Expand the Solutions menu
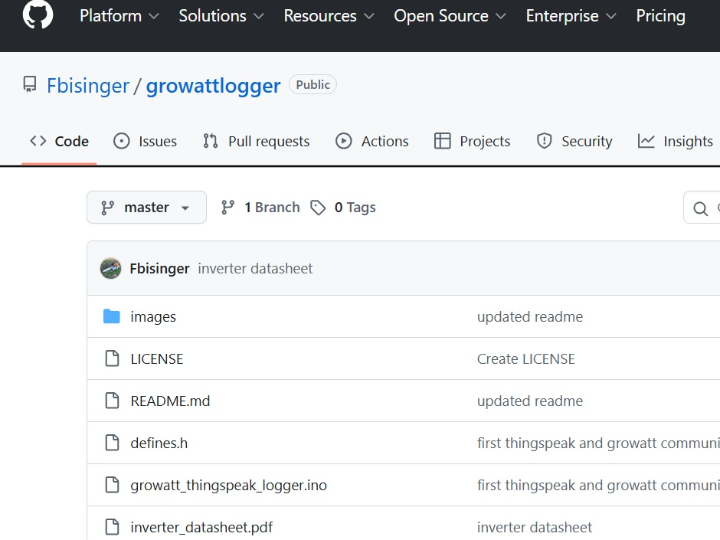Screen dimensions: 720x540 (x=221, y=16)
